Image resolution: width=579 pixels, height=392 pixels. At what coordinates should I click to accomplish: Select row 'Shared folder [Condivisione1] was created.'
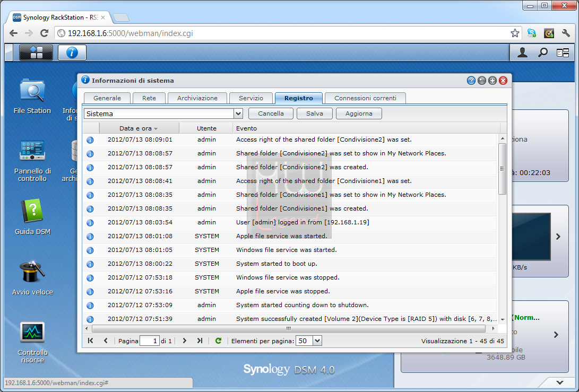coord(290,208)
